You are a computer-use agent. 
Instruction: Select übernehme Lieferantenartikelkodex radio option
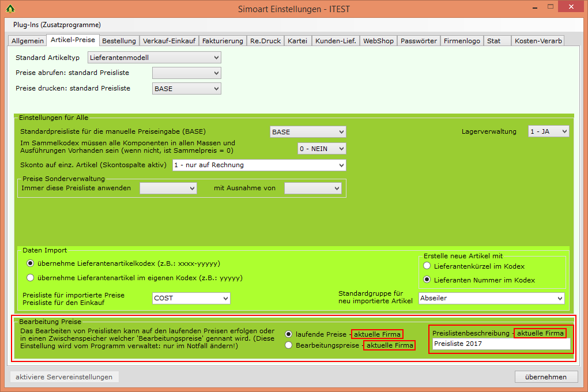click(31, 263)
